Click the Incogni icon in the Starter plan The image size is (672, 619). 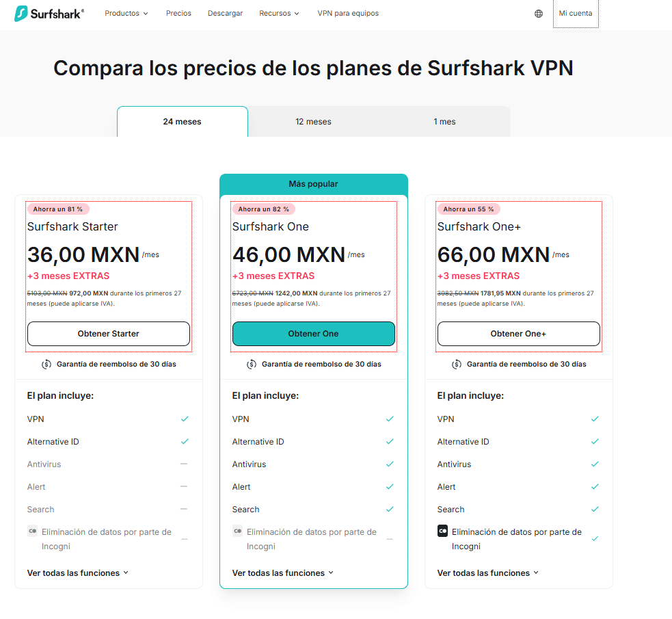pyautogui.click(x=32, y=531)
